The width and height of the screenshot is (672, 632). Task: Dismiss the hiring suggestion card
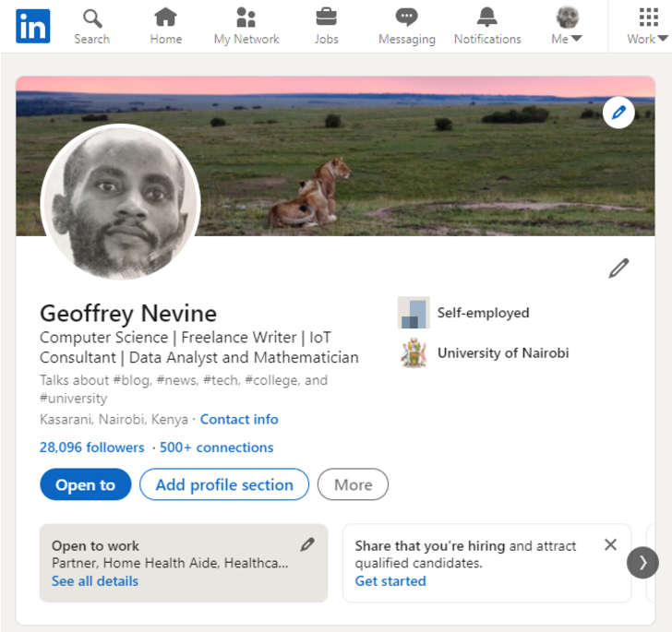click(x=610, y=544)
